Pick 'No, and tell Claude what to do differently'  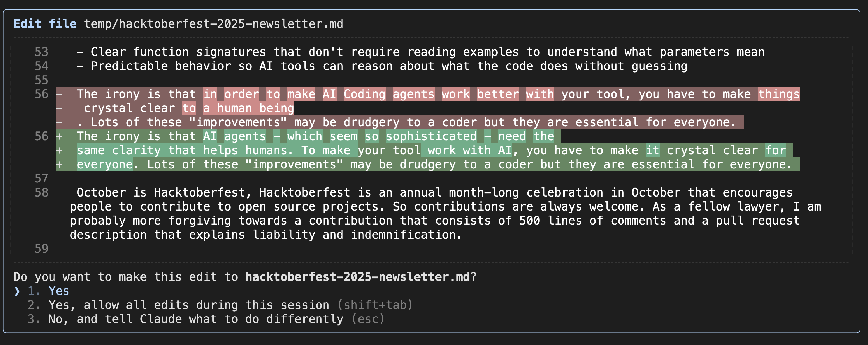point(195,319)
